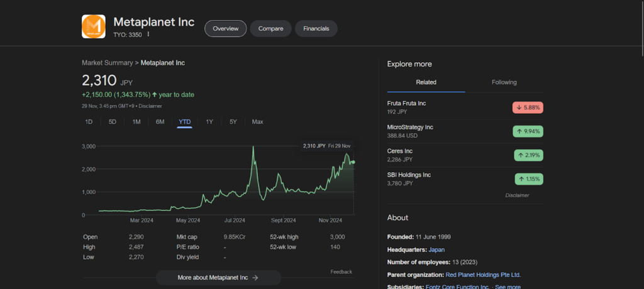Click the Explore more heading
Viewport: 644px width, 289px height.
(x=409, y=64)
